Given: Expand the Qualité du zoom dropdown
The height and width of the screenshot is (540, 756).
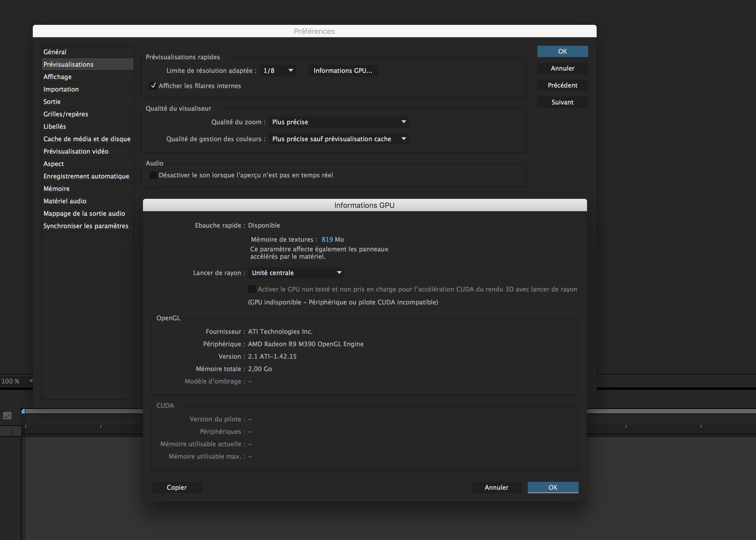Looking at the screenshot, I should tap(338, 122).
